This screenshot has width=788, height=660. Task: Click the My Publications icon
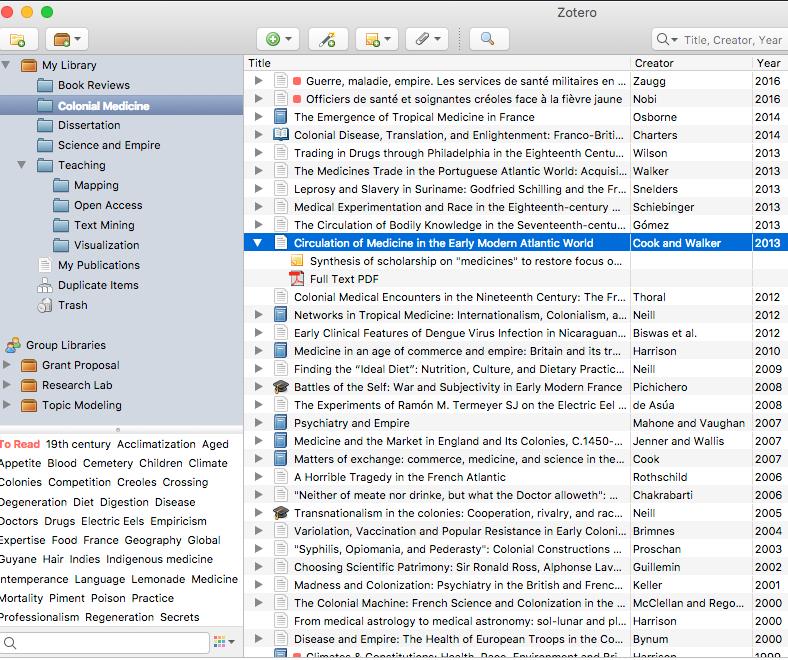pyautogui.click(x=45, y=265)
